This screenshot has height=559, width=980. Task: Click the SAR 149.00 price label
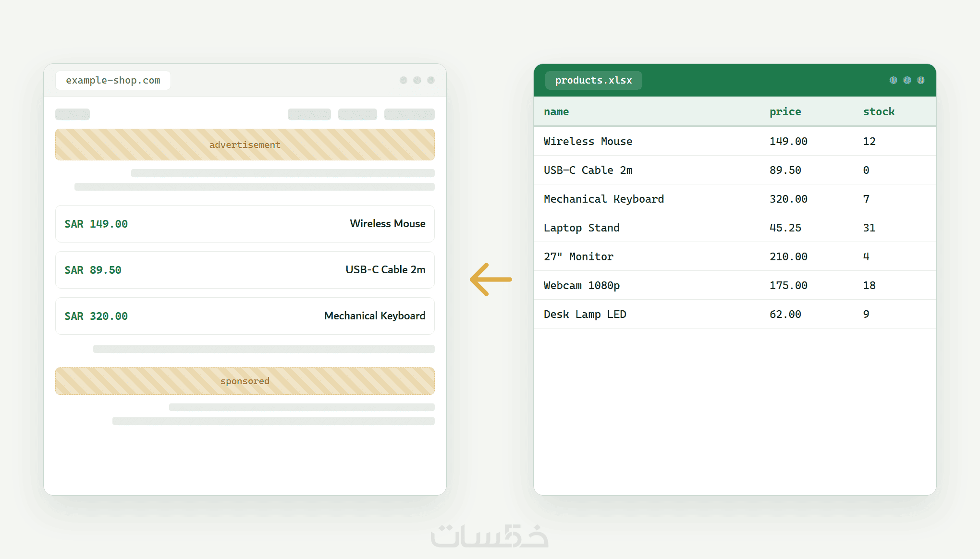(96, 224)
